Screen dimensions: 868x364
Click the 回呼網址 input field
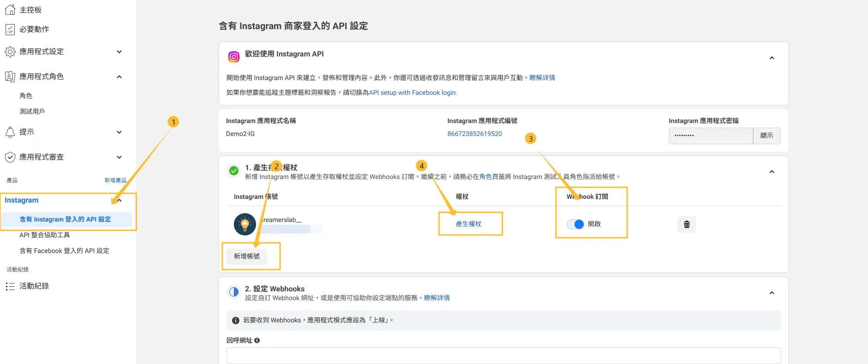click(503, 356)
